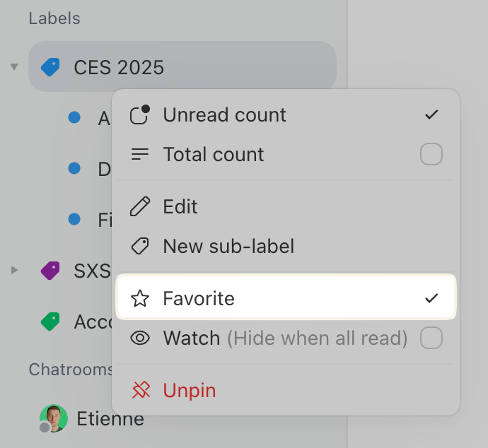This screenshot has width=488, height=448.
Task: Click the purple SXSW label tag icon
Action: (50, 271)
